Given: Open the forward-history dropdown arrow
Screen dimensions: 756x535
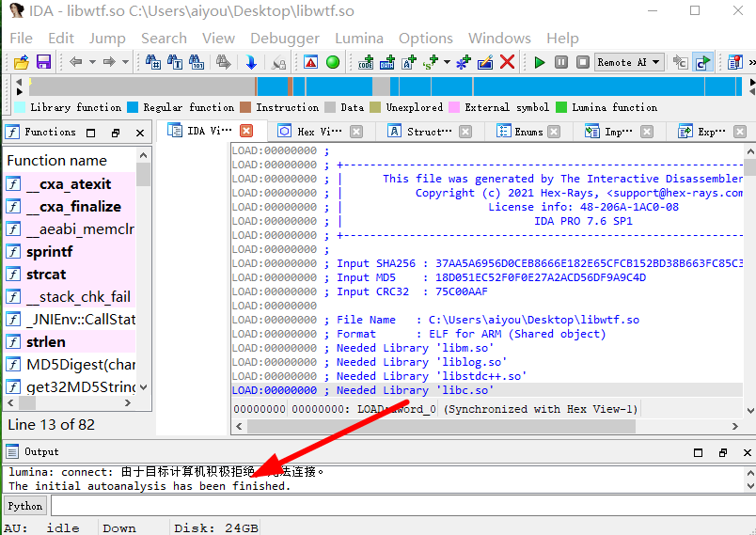Looking at the screenshot, I should 125,62.
